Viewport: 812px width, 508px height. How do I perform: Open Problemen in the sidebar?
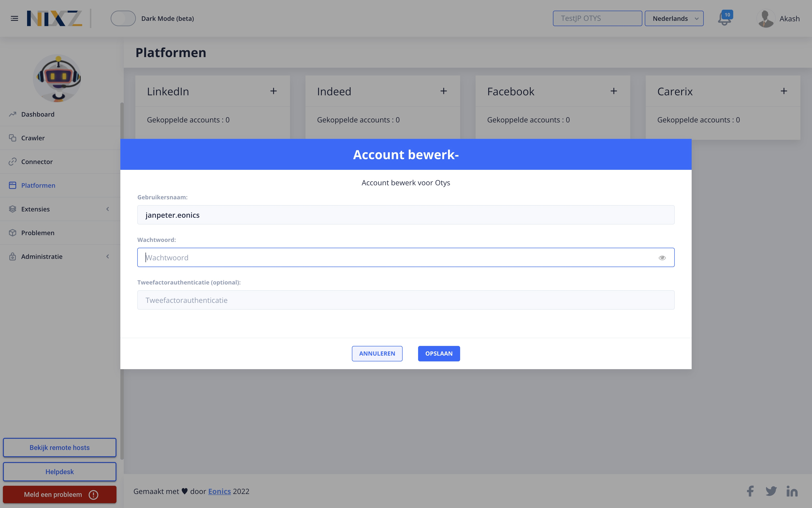point(60,233)
